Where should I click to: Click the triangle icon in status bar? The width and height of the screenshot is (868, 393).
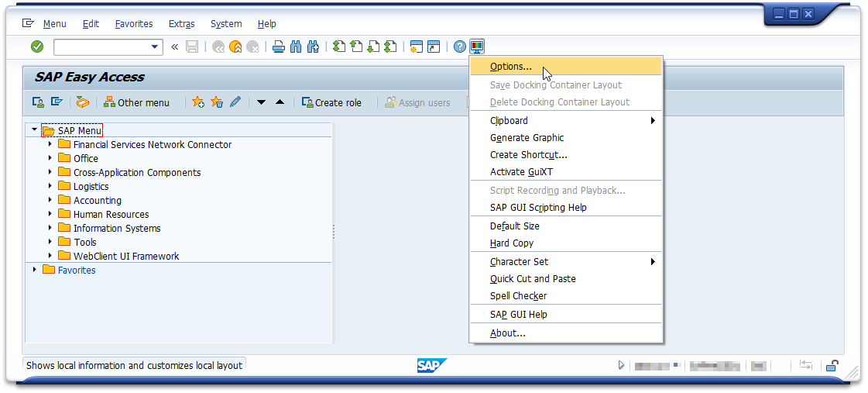coord(621,365)
